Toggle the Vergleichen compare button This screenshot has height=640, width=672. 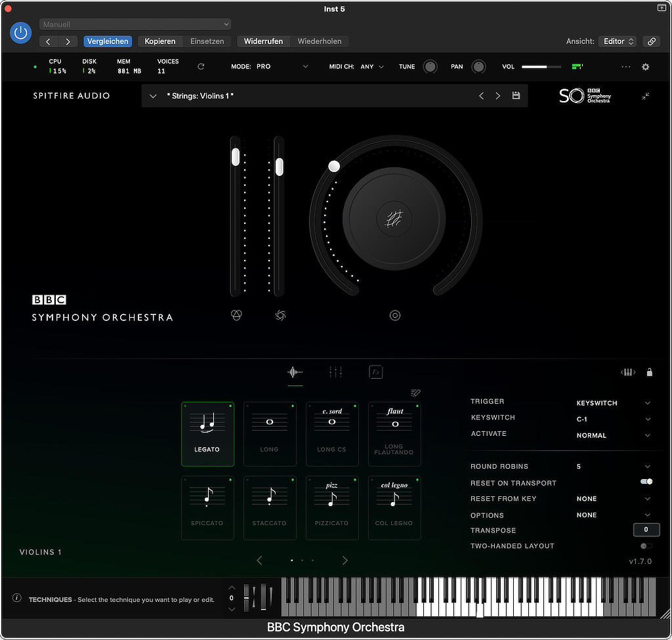108,41
